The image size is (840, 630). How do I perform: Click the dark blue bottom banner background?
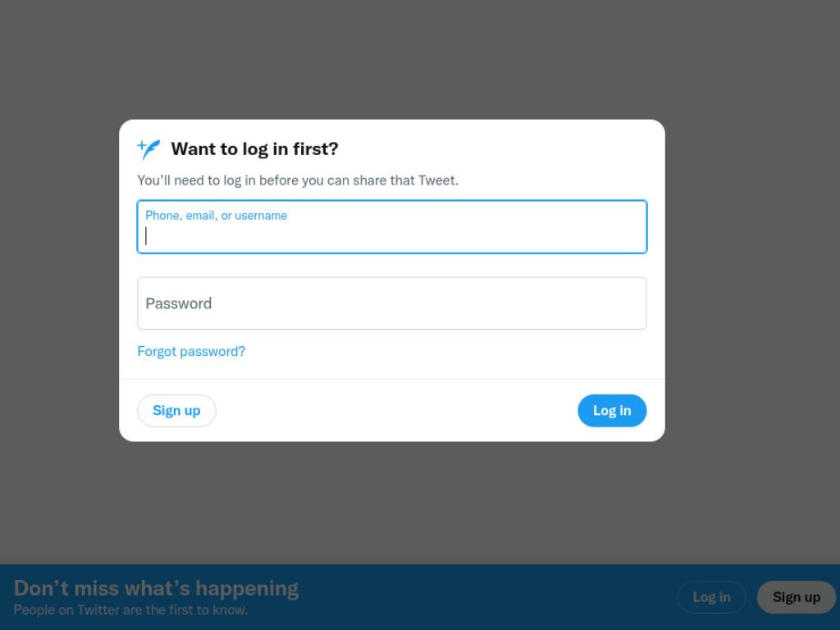click(x=482, y=597)
